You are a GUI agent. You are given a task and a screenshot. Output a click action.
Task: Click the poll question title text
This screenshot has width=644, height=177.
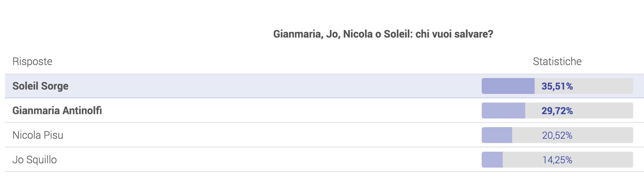click(383, 34)
